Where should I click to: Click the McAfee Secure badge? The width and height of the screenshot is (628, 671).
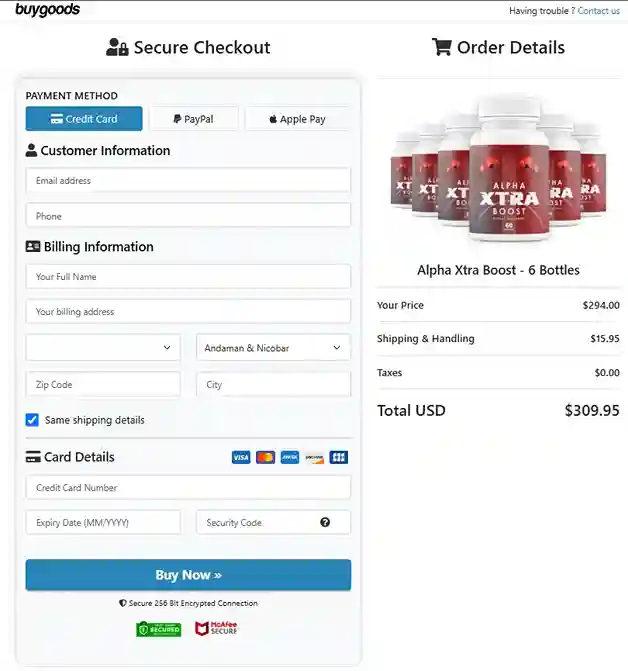(217, 629)
